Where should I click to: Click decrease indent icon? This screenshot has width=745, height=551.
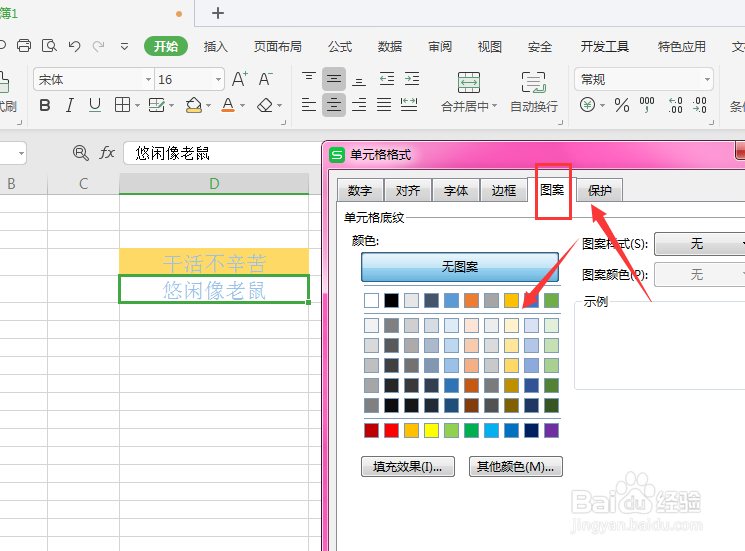coord(387,79)
